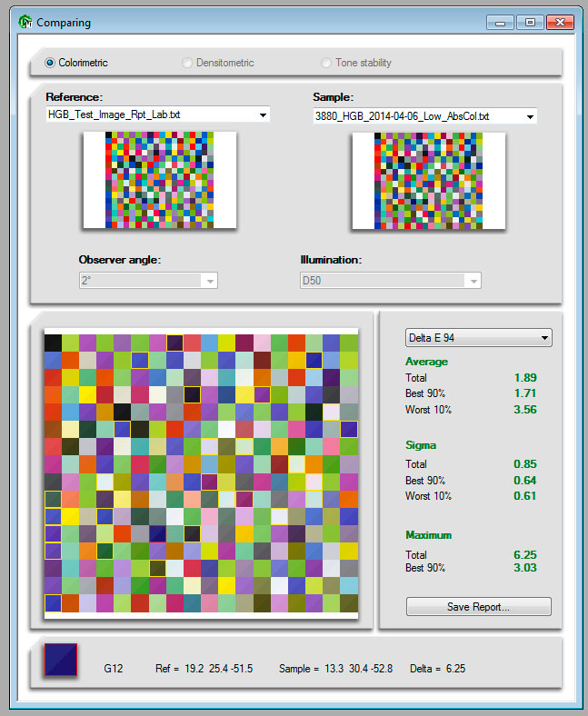Select the Tone stability radio option

327,63
